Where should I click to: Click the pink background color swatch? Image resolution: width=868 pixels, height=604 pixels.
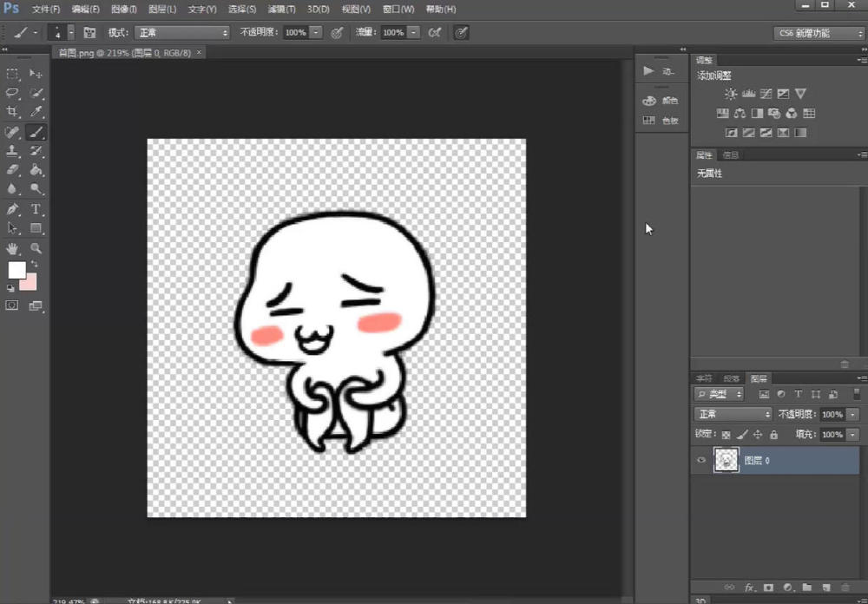point(30,284)
